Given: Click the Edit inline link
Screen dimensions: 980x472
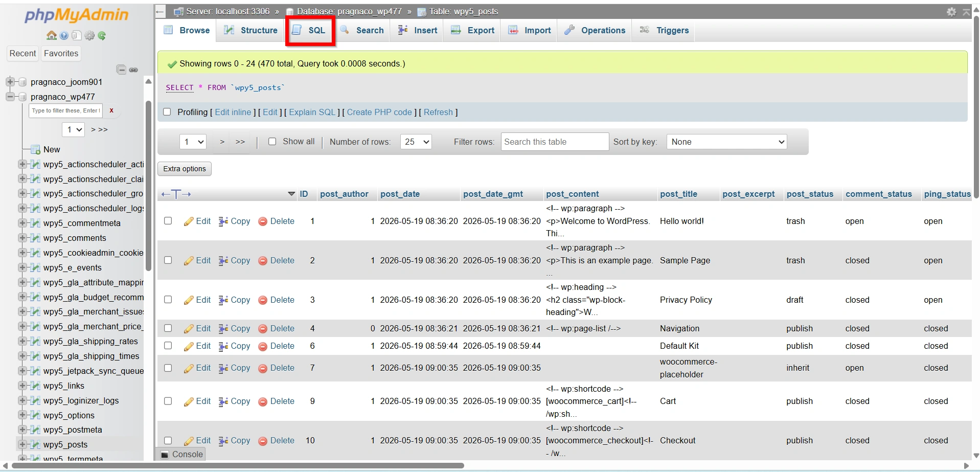Looking at the screenshot, I should pos(233,112).
